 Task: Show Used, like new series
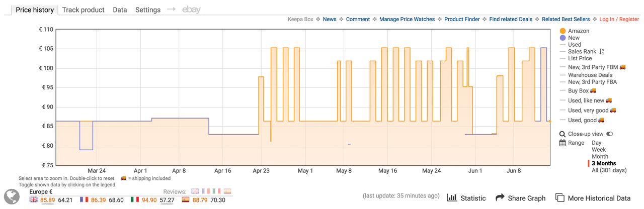(x=586, y=100)
